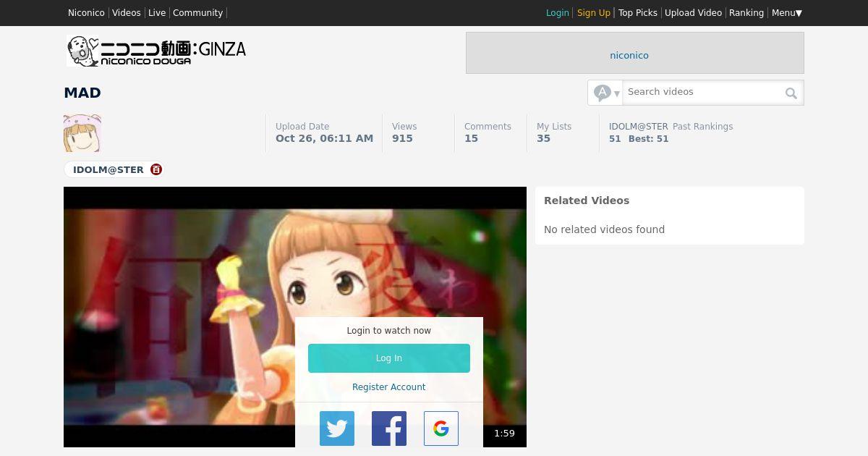The height and width of the screenshot is (456, 868).
Task: Click the 'Login to watch now' text
Action: [389, 331]
